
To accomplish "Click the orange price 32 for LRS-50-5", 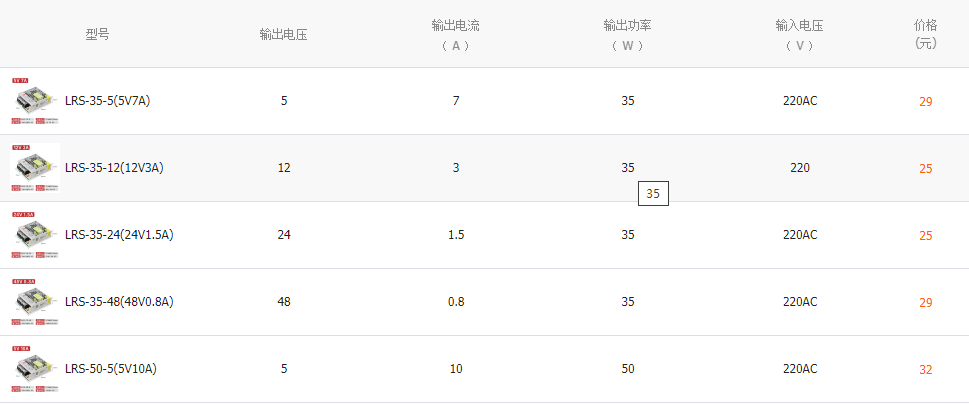I will (x=925, y=370).
